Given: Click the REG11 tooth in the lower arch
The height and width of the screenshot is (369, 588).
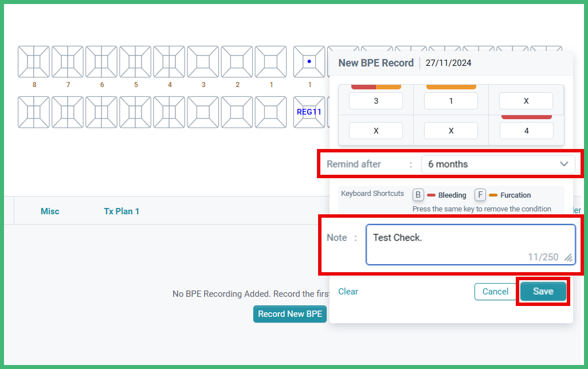Looking at the screenshot, I should [309, 112].
